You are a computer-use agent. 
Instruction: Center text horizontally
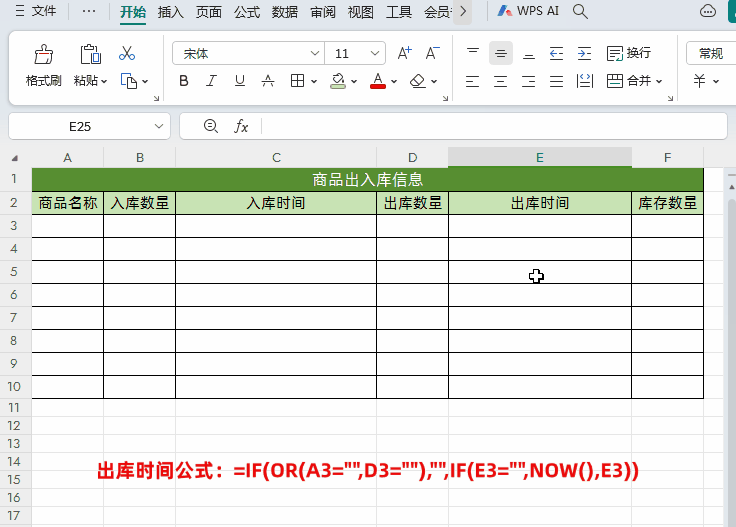click(x=501, y=81)
